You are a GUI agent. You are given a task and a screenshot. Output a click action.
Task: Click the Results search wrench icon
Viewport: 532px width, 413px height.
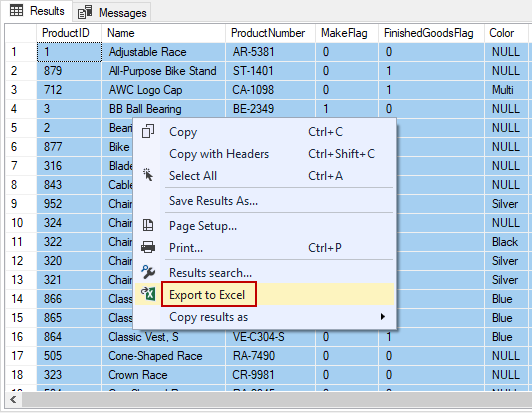point(148,272)
